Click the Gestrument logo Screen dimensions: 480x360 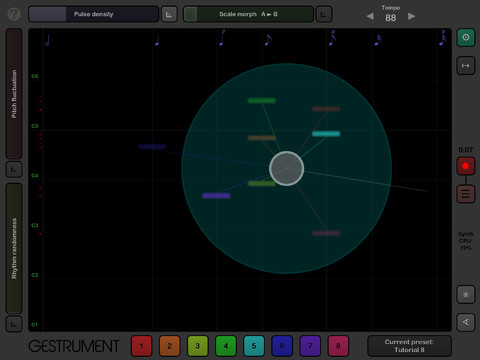pos(74,346)
